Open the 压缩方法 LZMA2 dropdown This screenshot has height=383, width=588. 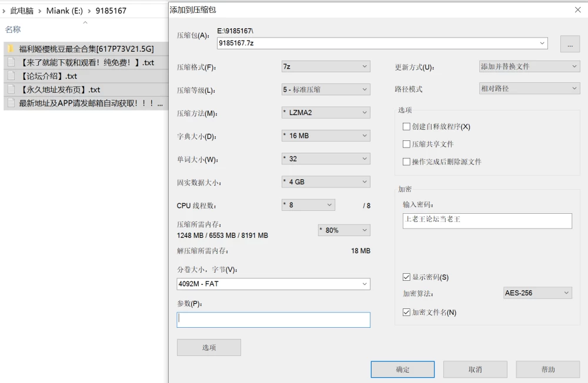(326, 112)
